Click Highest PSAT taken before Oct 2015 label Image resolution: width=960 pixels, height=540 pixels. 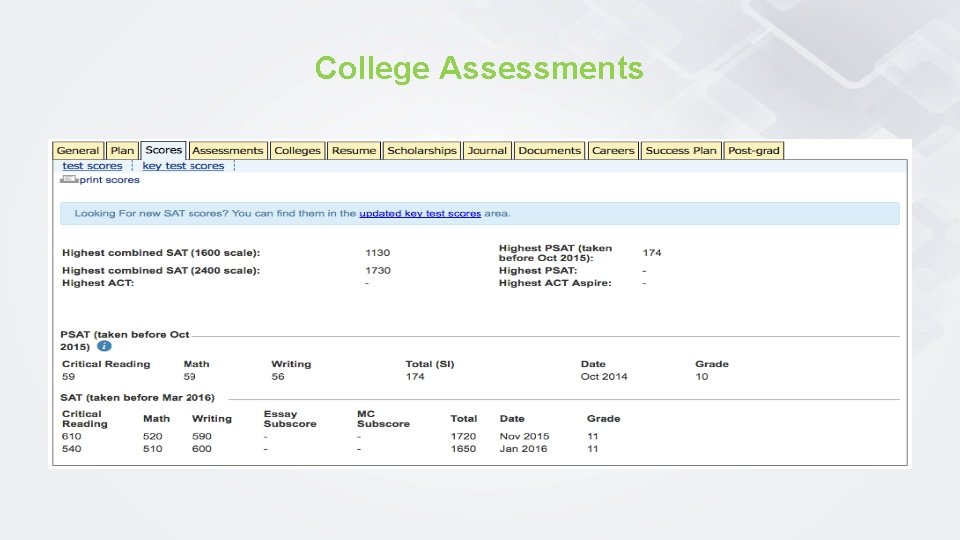click(x=555, y=253)
